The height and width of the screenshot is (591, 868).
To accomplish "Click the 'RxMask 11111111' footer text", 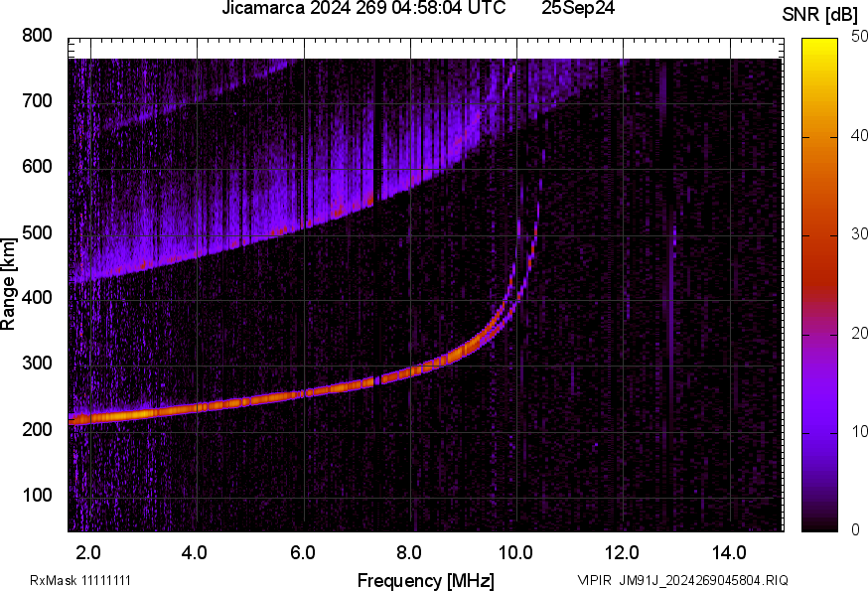I will point(80,581).
